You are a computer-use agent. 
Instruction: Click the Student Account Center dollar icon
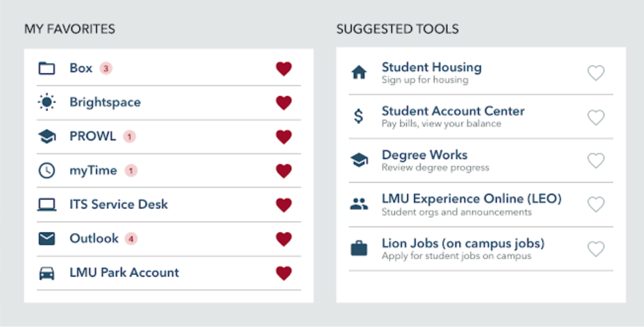pyautogui.click(x=359, y=117)
